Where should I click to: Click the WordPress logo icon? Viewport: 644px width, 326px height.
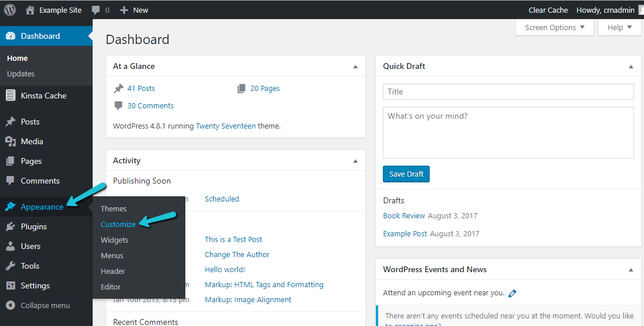(x=10, y=10)
